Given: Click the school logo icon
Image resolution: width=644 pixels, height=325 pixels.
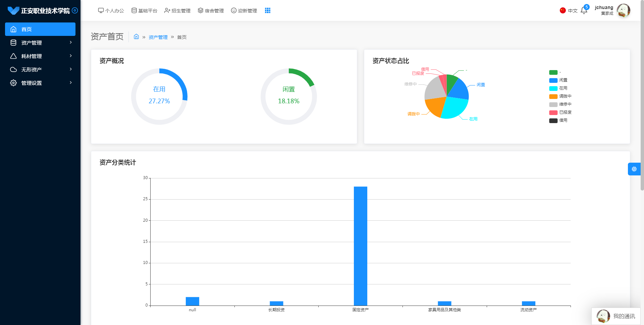Looking at the screenshot, I should 13,10.
